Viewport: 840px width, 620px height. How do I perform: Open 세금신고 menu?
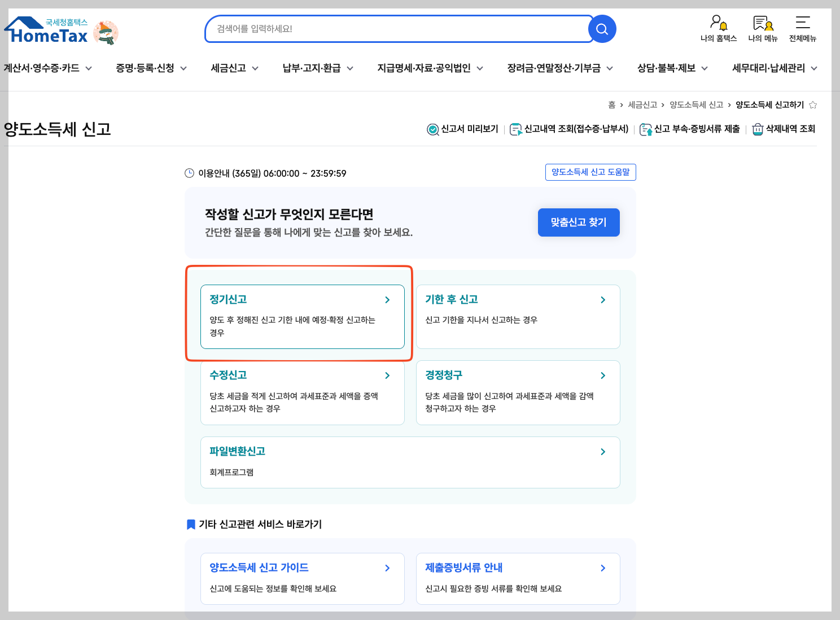[x=229, y=68]
